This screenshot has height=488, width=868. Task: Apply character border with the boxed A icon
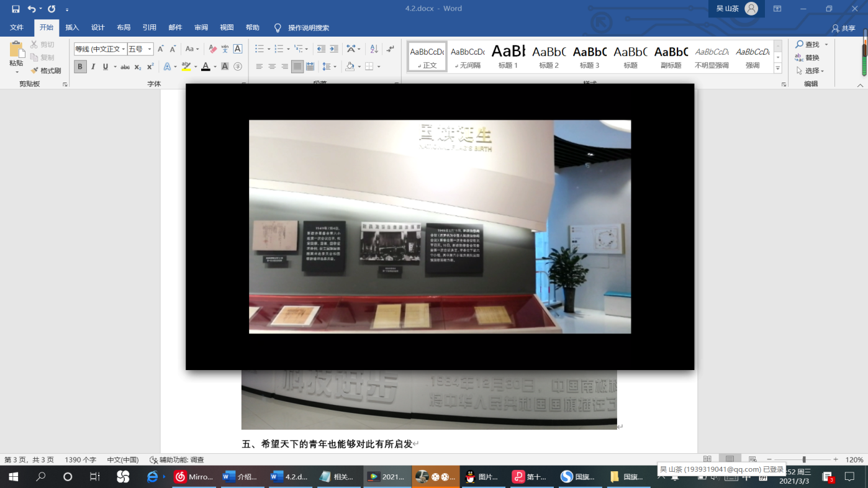pyautogui.click(x=237, y=49)
